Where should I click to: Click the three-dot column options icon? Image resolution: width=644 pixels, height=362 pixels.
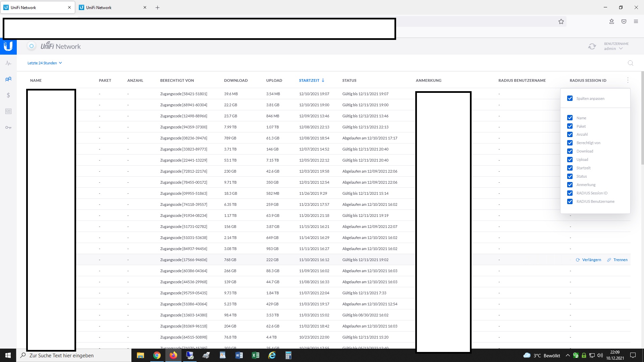[628, 80]
